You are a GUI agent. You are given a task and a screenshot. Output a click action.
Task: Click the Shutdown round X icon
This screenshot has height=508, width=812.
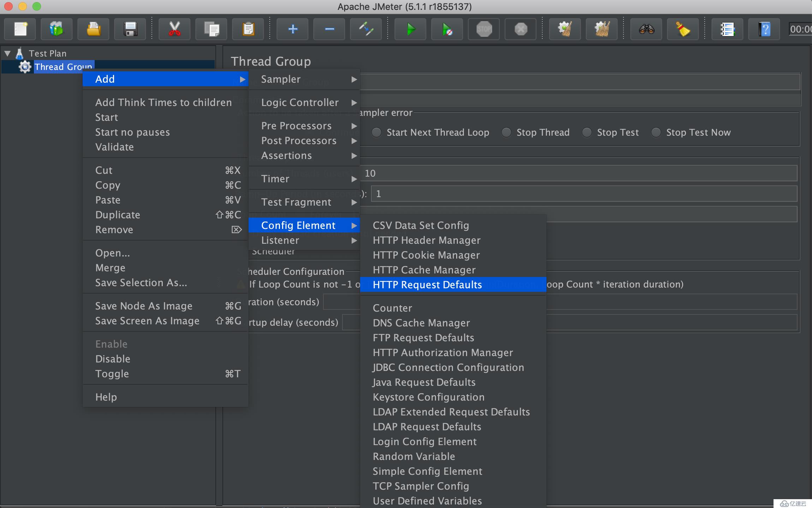point(521,29)
